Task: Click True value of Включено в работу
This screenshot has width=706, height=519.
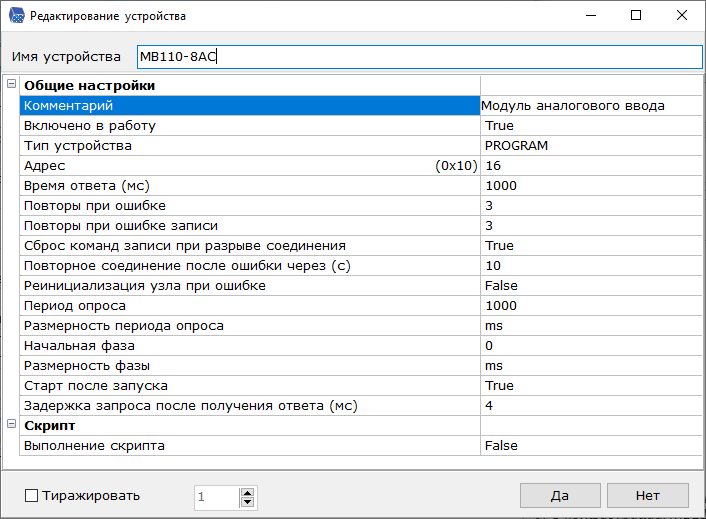Action: (x=591, y=126)
